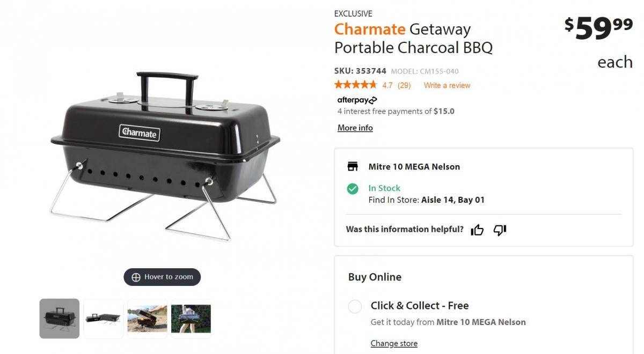Click the Afterpay logo

357,100
